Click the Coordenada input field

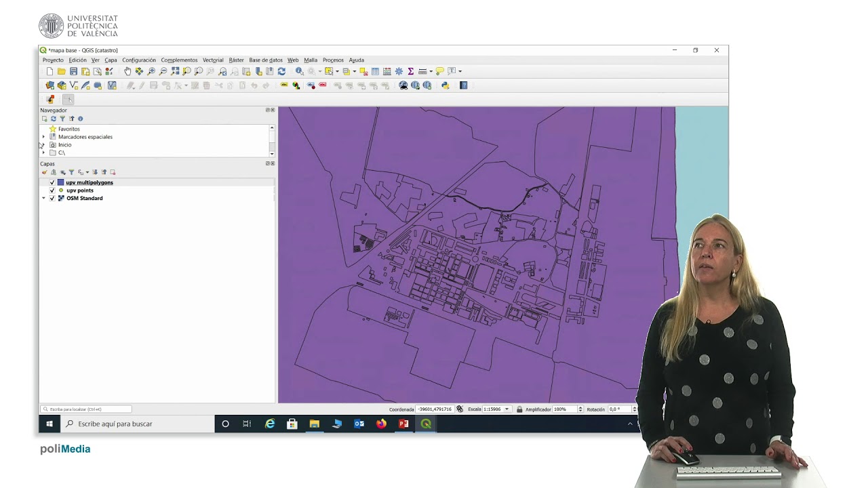(x=435, y=409)
